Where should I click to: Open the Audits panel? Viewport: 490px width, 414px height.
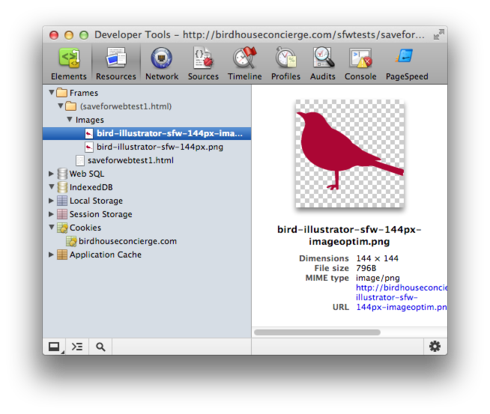pos(323,64)
